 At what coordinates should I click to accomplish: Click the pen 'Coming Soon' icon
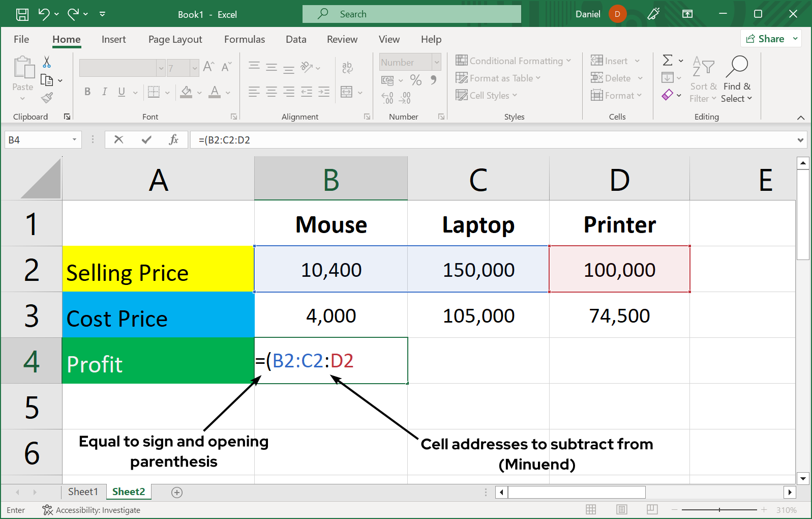(653, 14)
